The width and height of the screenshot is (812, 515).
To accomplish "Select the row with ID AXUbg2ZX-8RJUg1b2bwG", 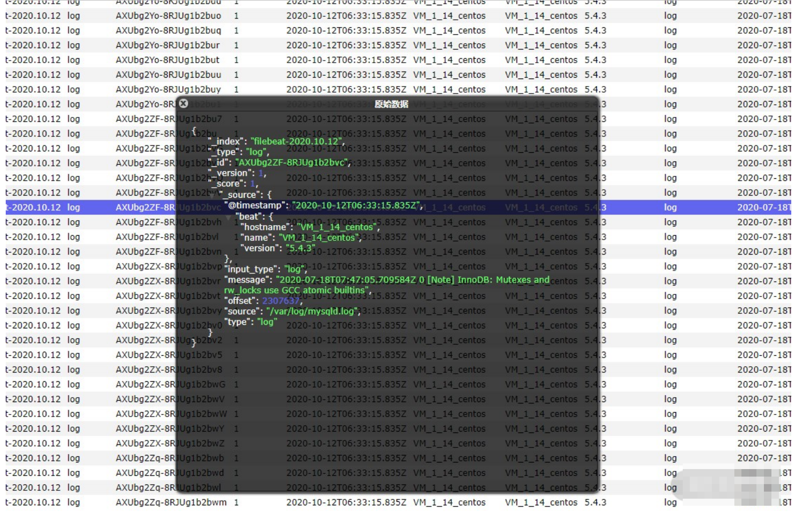I will point(398,384).
